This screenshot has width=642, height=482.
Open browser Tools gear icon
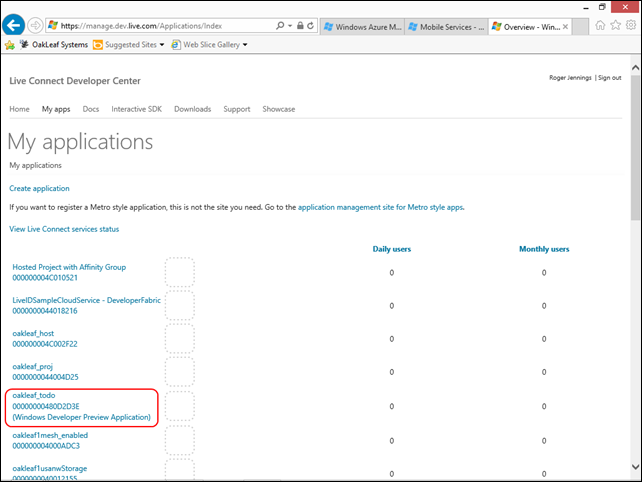pyautogui.click(x=631, y=25)
